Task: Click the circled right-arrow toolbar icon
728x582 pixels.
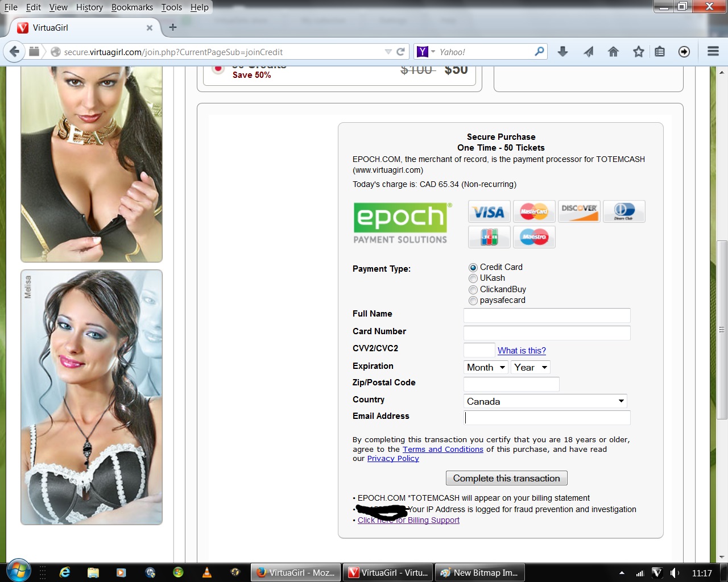Action: pyautogui.click(x=684, y=52)
